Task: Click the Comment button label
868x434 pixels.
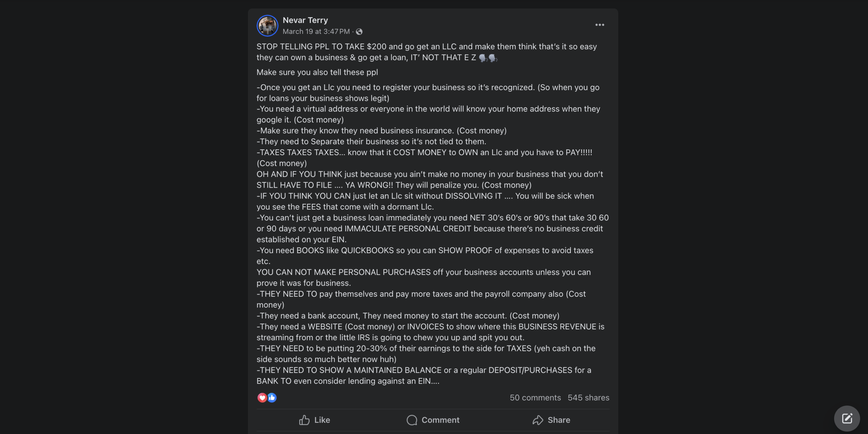Action: tap(440, 420)
